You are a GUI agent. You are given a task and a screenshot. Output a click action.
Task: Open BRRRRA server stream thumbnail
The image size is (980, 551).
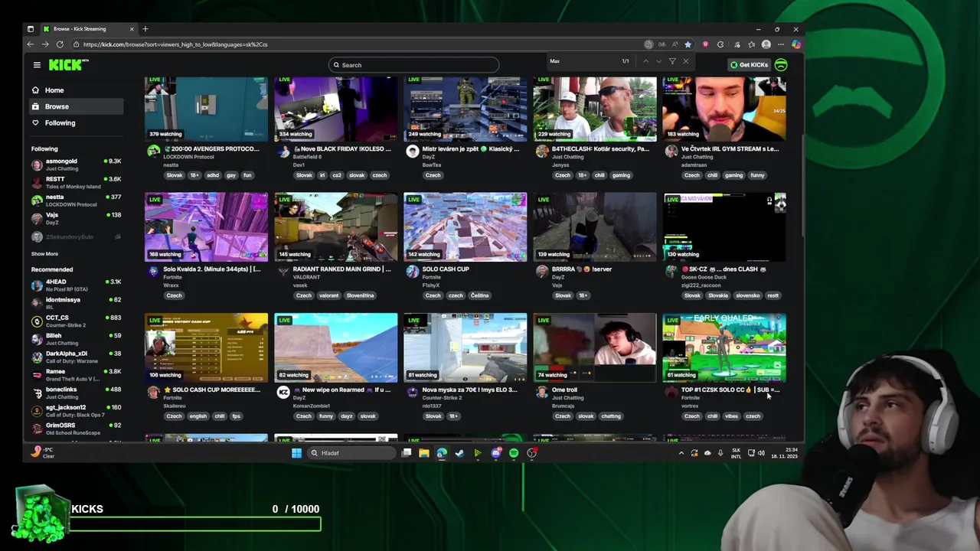pos(594,227)
